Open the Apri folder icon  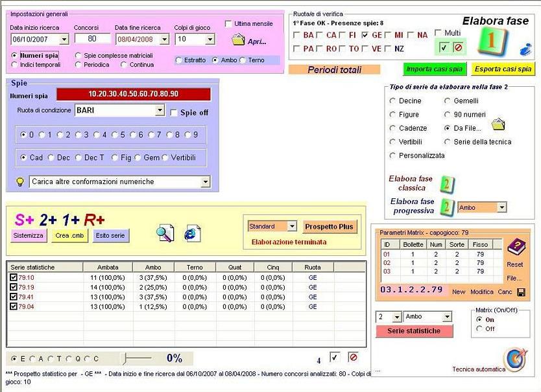[x=238, y=40]
